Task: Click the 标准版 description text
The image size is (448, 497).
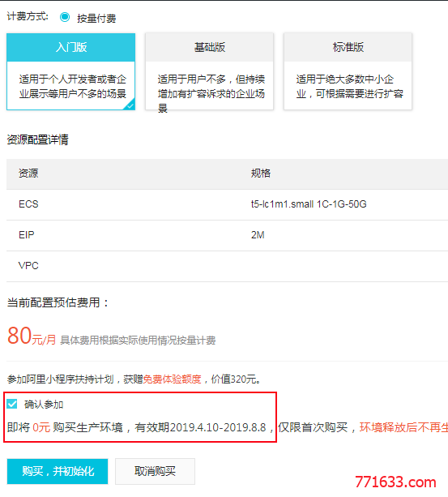Action: click(x=349, y=86)
